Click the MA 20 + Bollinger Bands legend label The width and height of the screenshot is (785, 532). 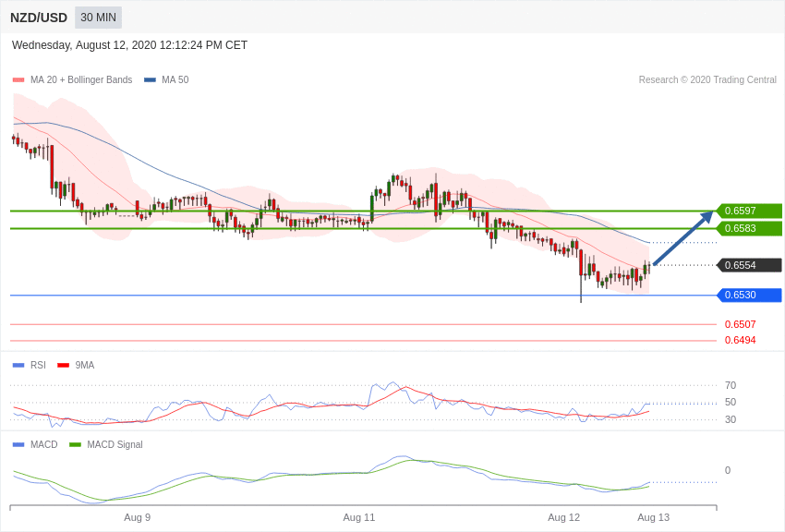[x=81, y=79]
